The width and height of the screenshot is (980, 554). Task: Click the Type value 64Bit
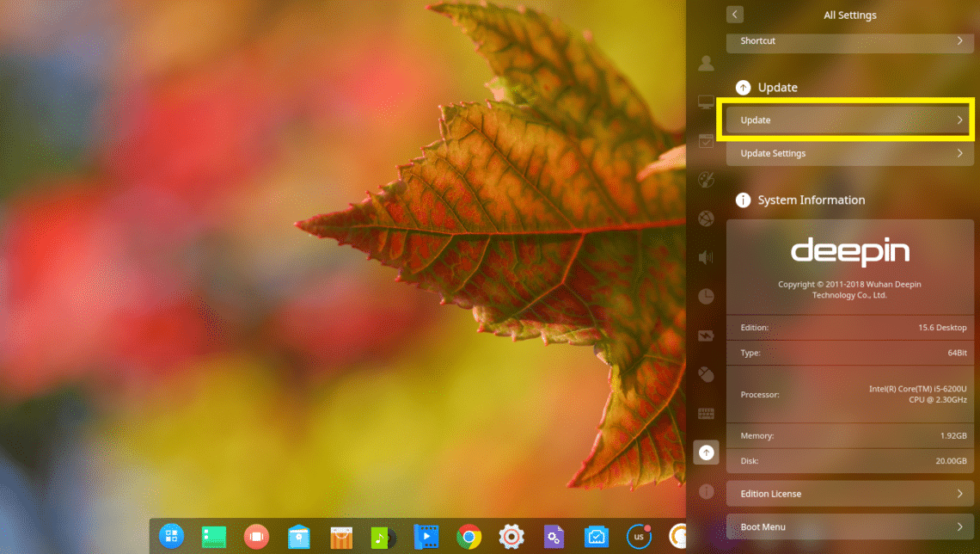[958, 353]
